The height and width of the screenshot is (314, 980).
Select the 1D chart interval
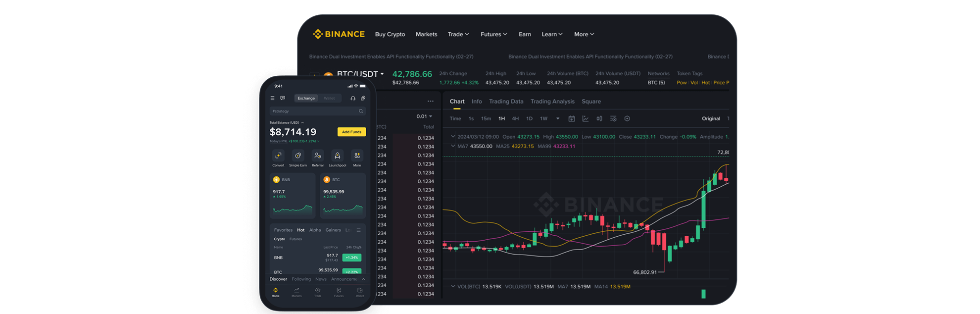click(x=529, y=119)
